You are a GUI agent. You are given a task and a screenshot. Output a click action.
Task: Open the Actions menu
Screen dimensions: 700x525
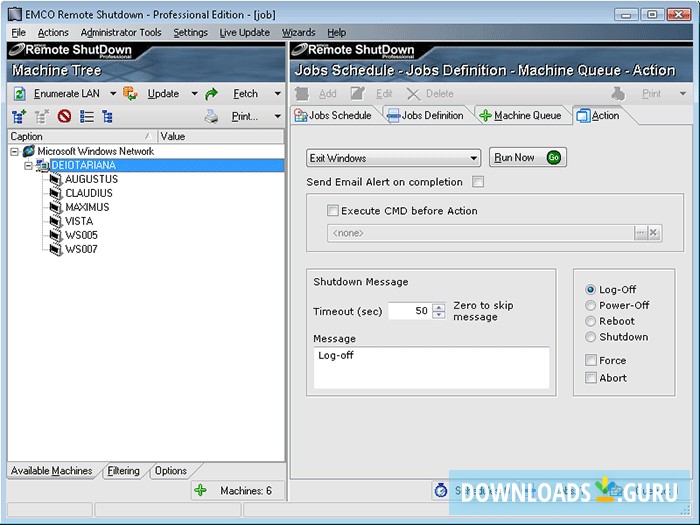coord(53,33)
